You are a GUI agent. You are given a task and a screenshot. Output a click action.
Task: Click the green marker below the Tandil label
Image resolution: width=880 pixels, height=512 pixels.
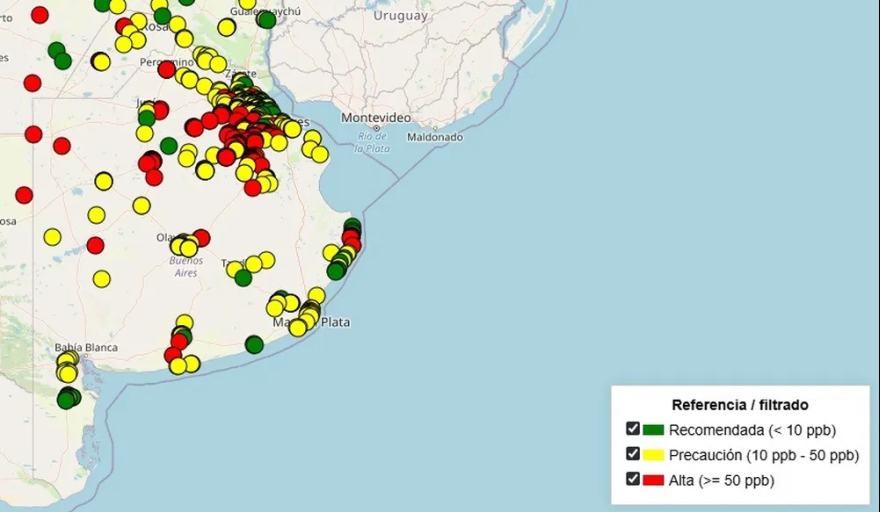pyautogui.click(x=243, y=277)
